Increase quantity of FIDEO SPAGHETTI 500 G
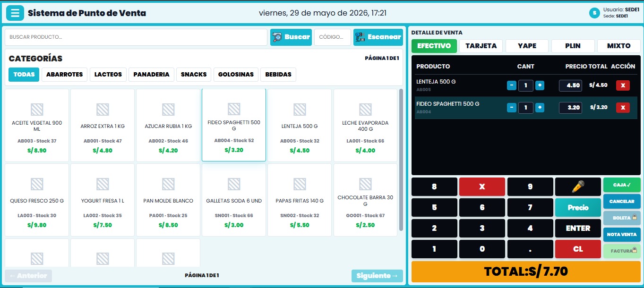 pyautogui.click(x=540, y=108)
